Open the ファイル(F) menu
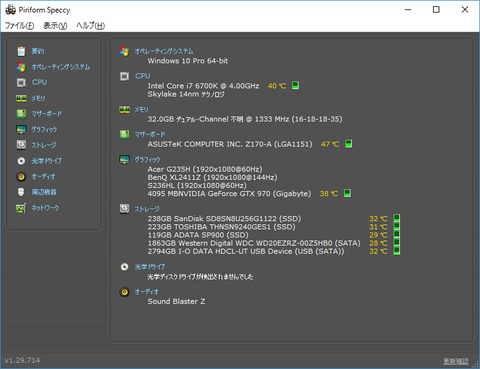 coord(19,26)
